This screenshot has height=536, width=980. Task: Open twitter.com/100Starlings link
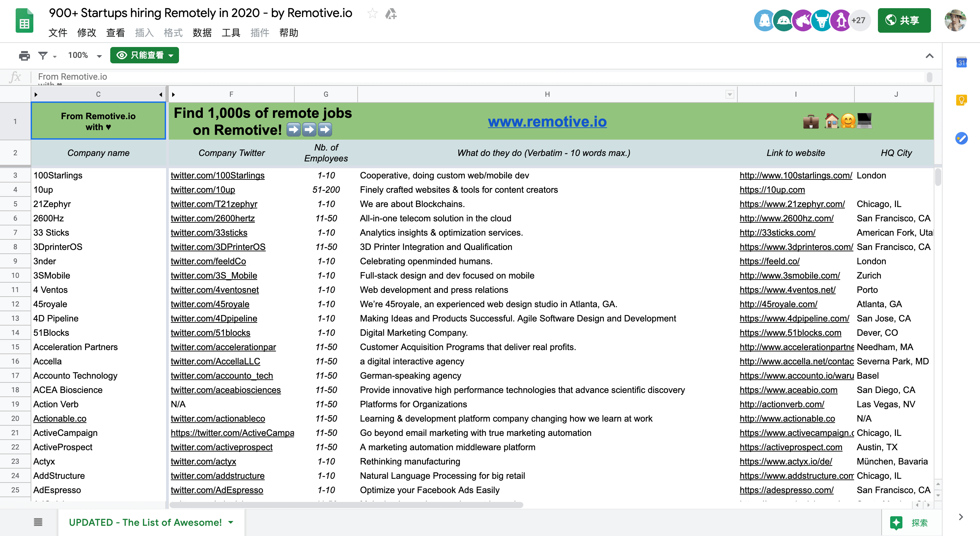tap(218, 175)
